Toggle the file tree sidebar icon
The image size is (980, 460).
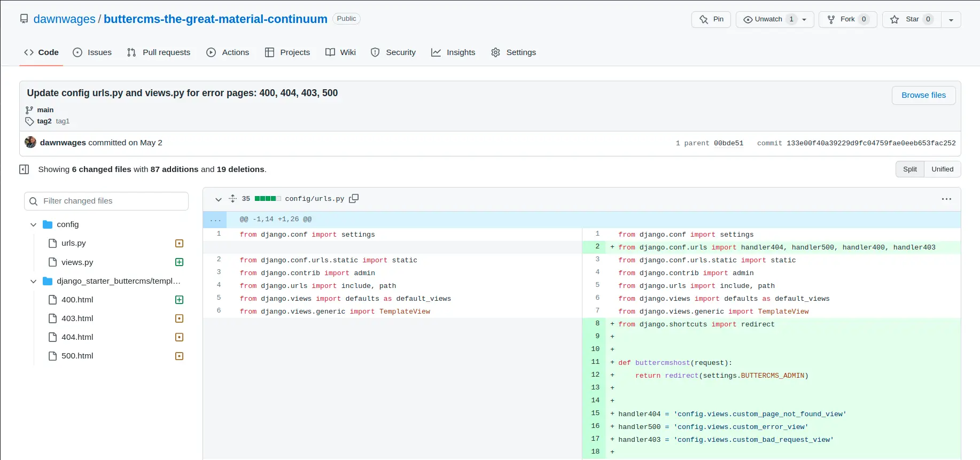click(x=24, y=169)
